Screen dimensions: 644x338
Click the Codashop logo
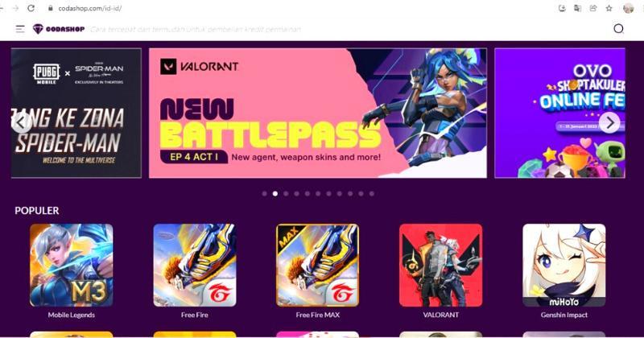pos(59,29)
